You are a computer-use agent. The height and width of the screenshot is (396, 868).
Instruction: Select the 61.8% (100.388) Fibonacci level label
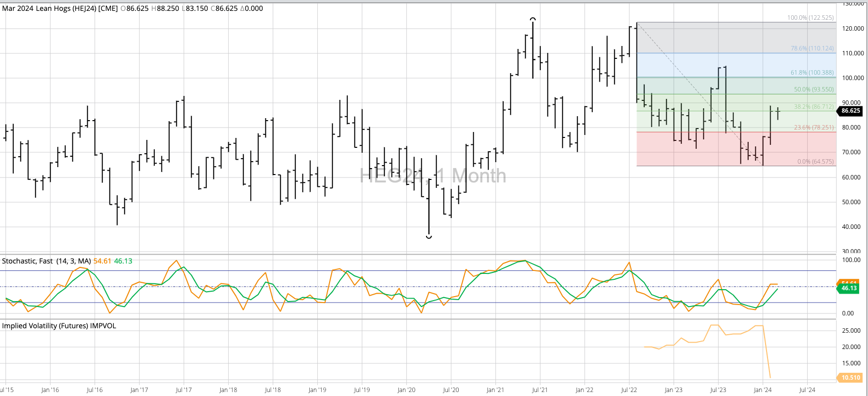(x=812, y=73)
